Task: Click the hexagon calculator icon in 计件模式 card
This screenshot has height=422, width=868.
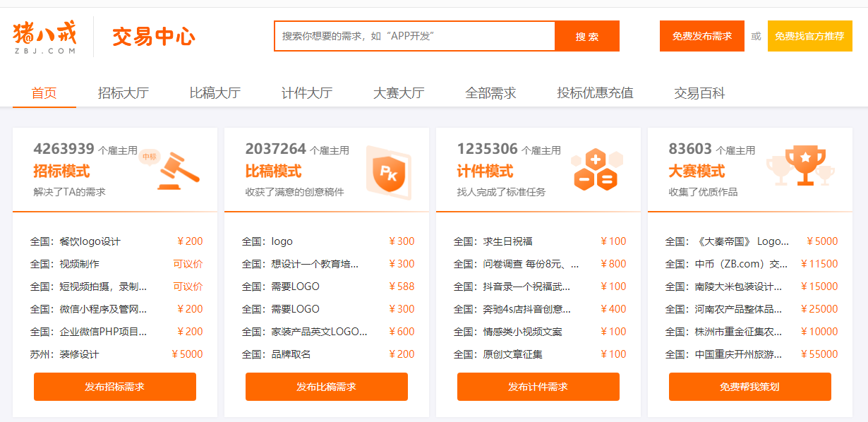Action: pyautogui.click(x=597, y=170)
